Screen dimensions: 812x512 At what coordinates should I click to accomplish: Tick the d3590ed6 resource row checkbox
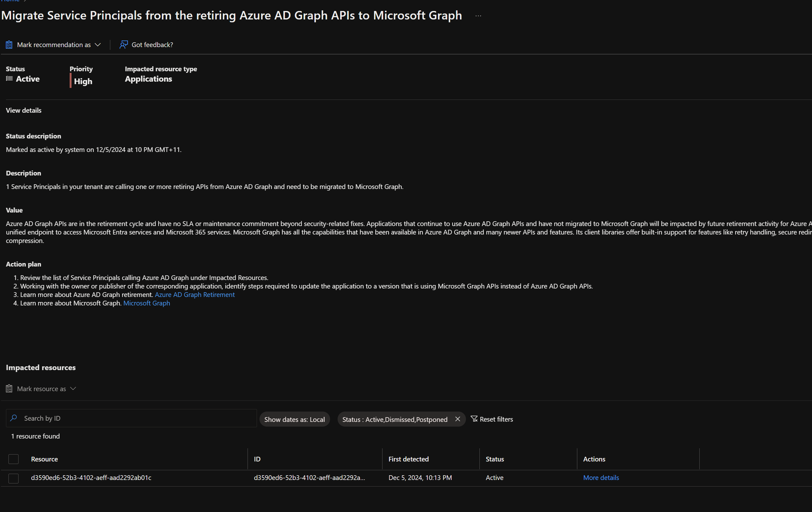pos(13,478)
